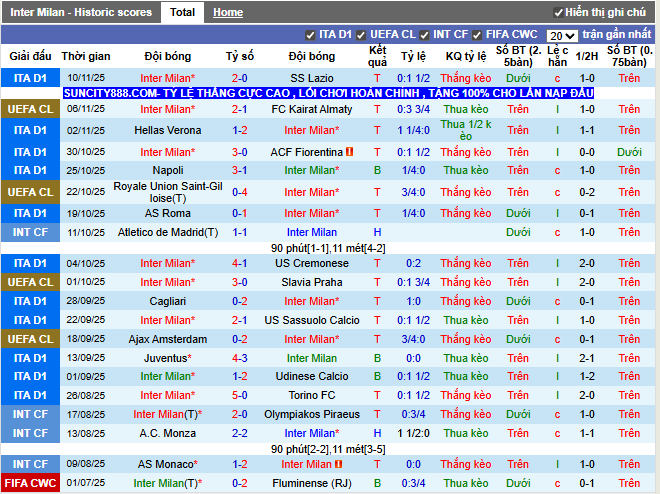Viewport: 660px width, 494px height.
Task: Click the 2-0 score versus SS Lazio
Action: click(x=240, y=78)
